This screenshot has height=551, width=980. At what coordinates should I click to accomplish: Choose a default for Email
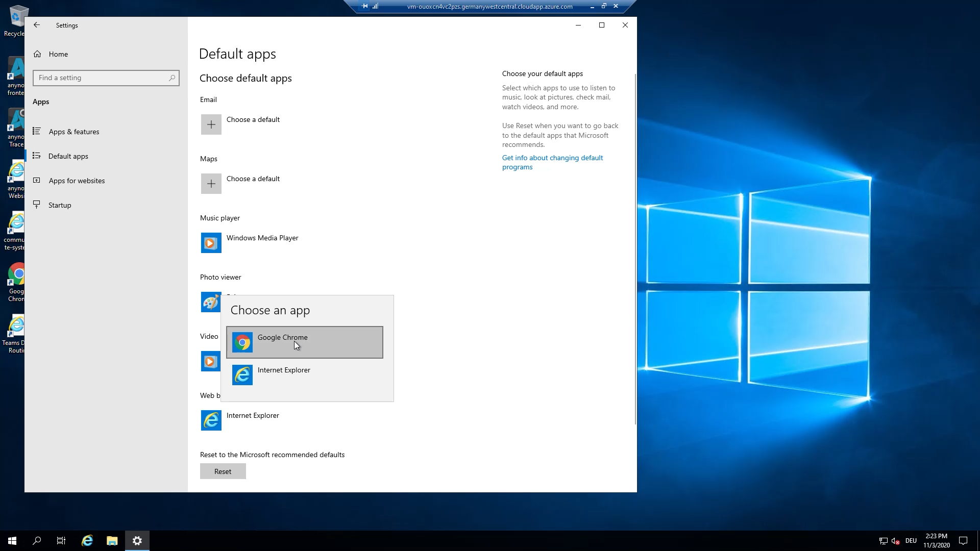click(x=253, y=119)
